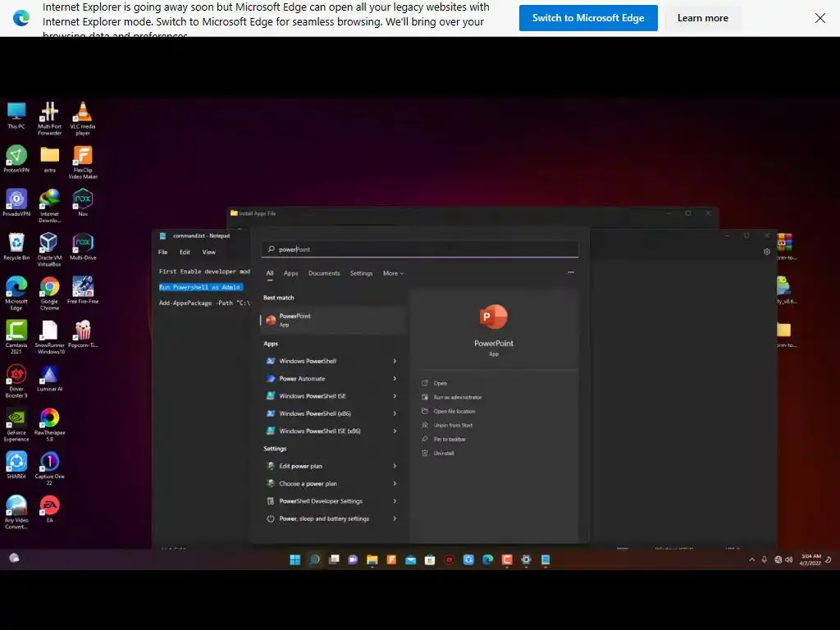Launch FlexClip Video Maker shortcut

click(83, 162)
